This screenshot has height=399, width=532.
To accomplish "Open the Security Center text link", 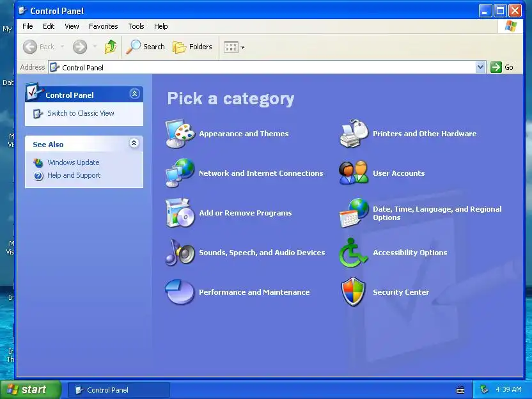I will click(401, 292).
